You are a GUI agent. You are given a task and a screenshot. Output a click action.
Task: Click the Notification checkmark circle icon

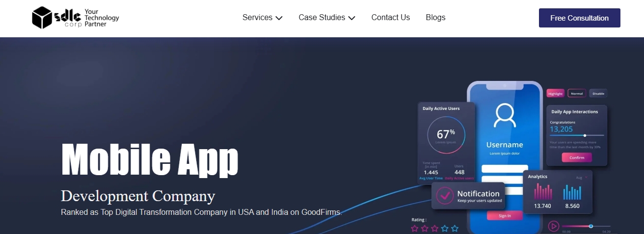pyautogui.click(x=445, y=195)
